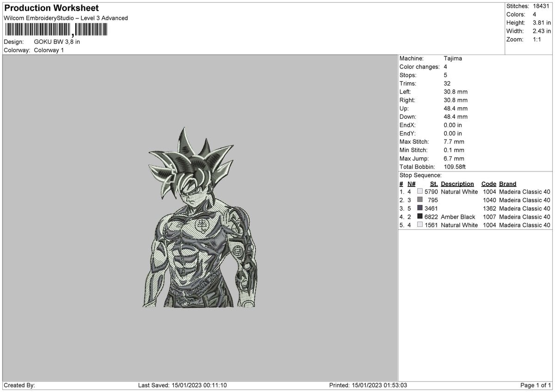Click the 'EndY:' label

(x=407, y=134)
